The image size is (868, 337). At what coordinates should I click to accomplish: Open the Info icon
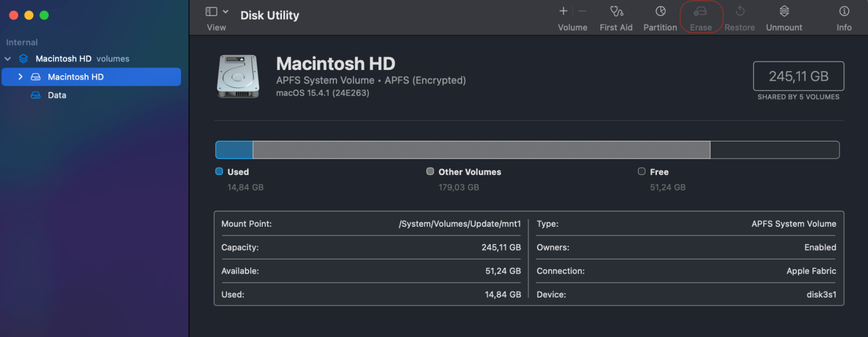[844, 11]
